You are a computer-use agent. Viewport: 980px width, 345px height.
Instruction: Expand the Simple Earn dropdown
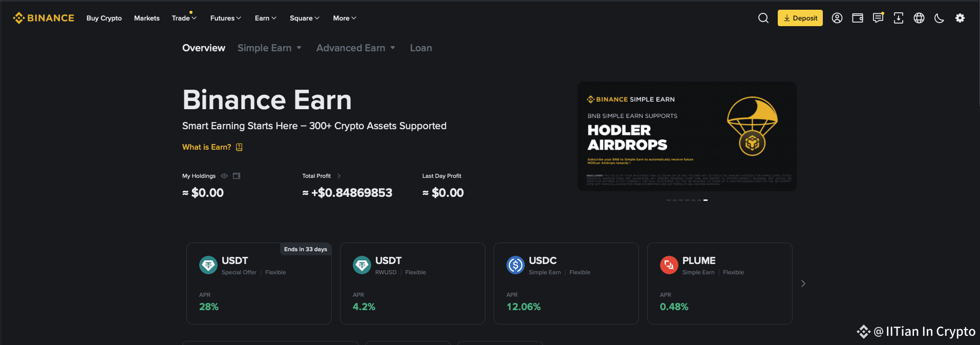click(269, 48)
